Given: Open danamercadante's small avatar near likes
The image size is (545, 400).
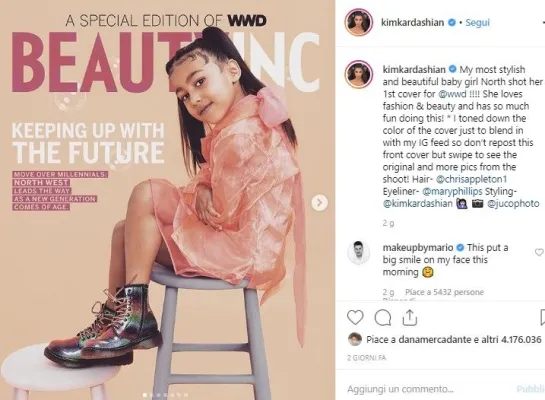Looking at the screenshot, I should [355, 339].
